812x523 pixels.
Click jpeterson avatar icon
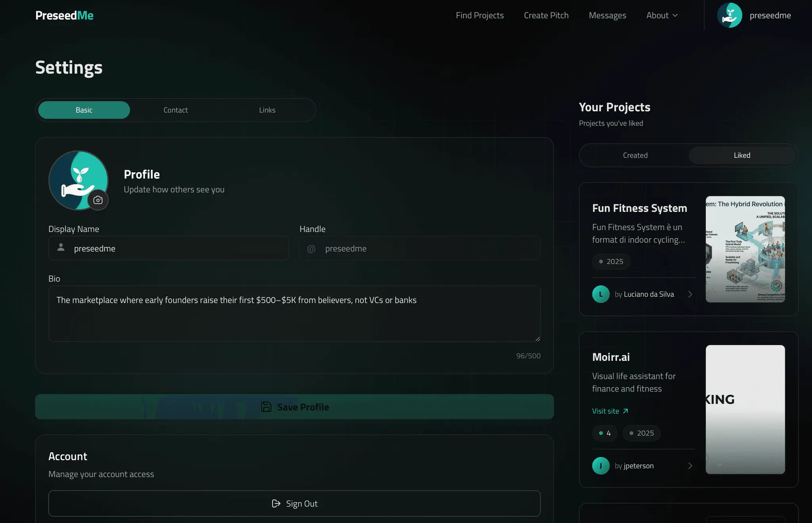point(601,466)
